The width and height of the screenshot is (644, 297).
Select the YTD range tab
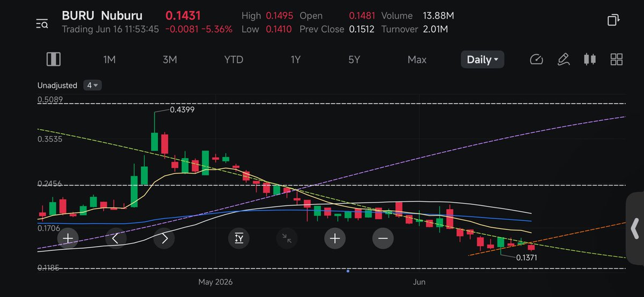click(233, 60)
